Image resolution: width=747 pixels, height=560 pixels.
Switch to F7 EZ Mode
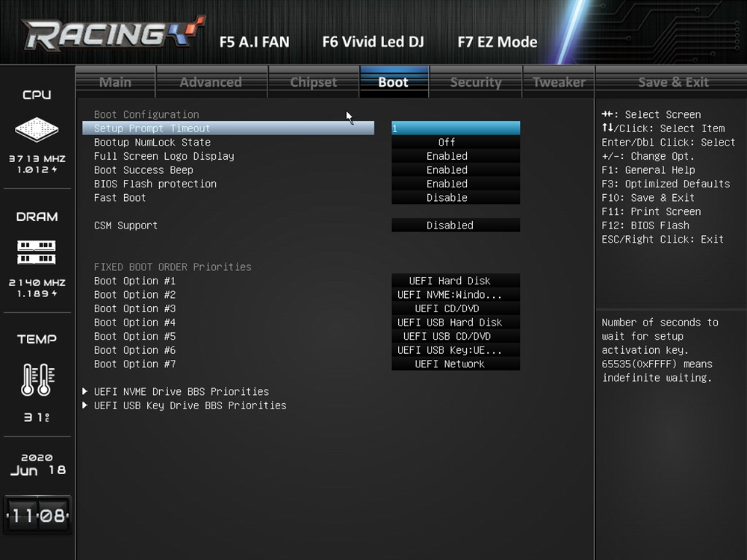[x=498, y=42]
